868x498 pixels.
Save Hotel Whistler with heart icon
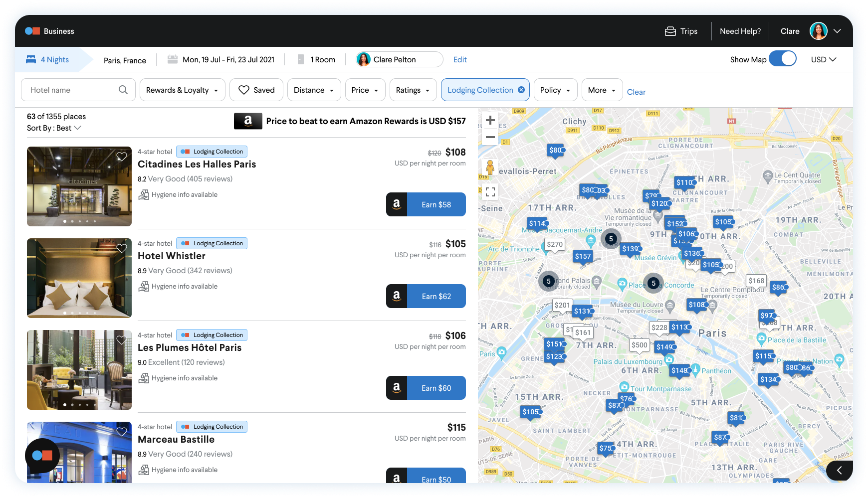[x=122, y=248]
